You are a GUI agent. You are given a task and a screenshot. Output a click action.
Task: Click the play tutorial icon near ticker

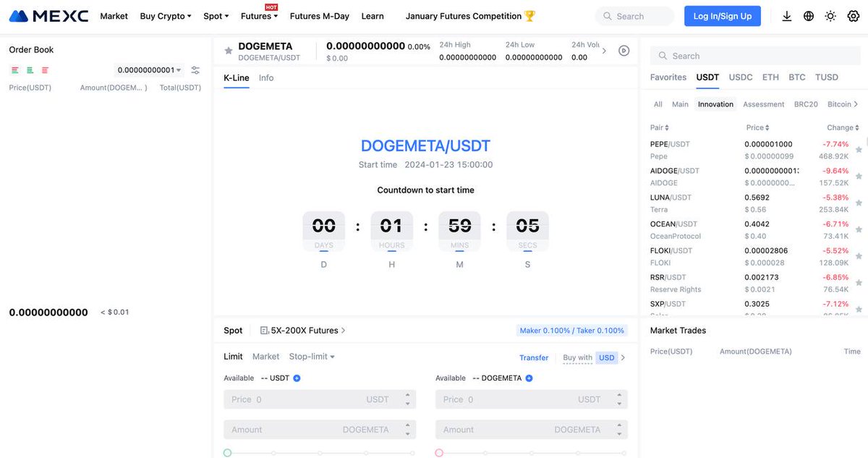point(624,51)
